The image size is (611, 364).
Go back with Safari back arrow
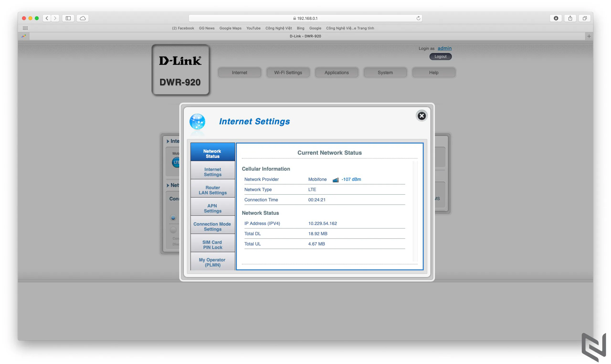click(47, 18)
